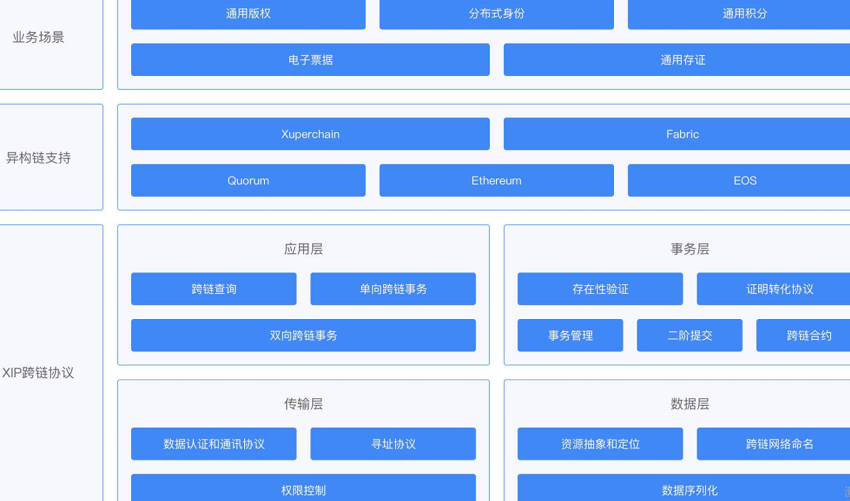Click the 异构链支持 label
This screenshot has height=501, width=850.
point(38,158)
